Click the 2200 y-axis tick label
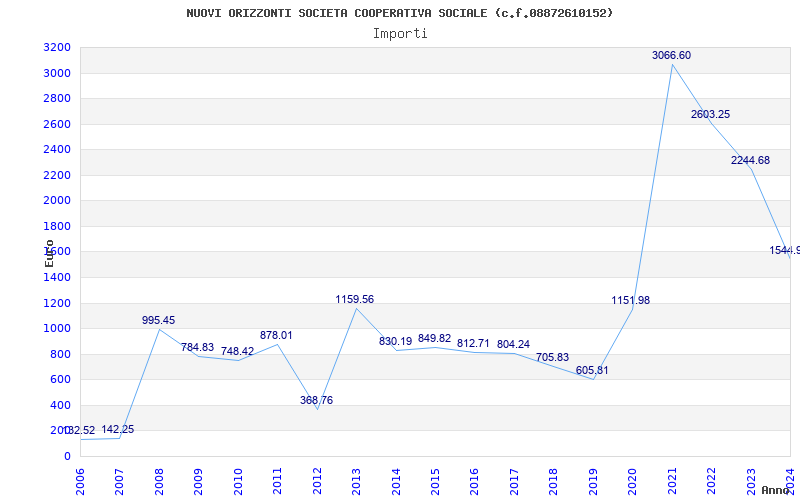 57,176
